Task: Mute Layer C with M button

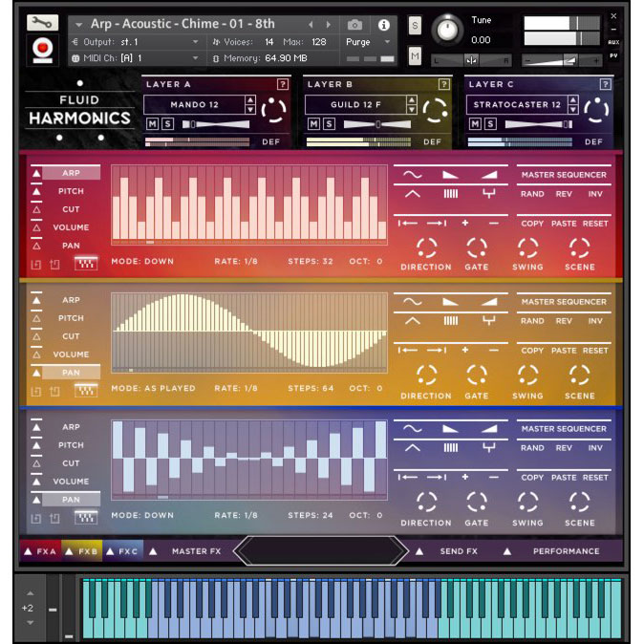Action: 475,123
